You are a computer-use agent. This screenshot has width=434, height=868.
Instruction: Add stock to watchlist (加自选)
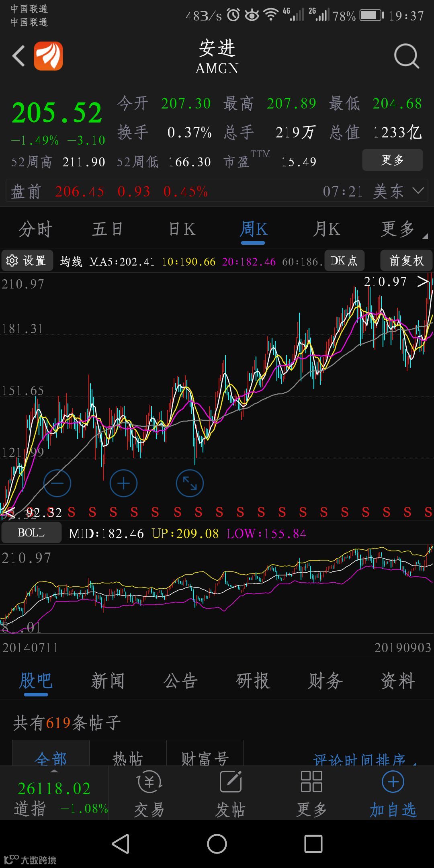pos(393,794)
